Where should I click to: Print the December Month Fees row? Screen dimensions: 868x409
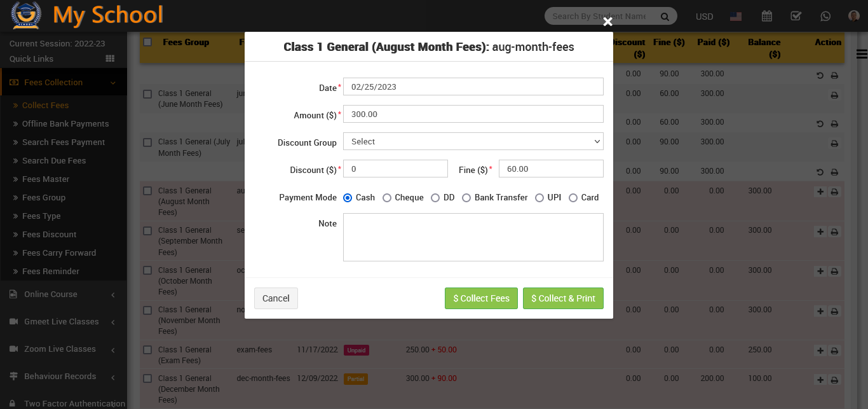pyautogui.click(x=834, y=380)
